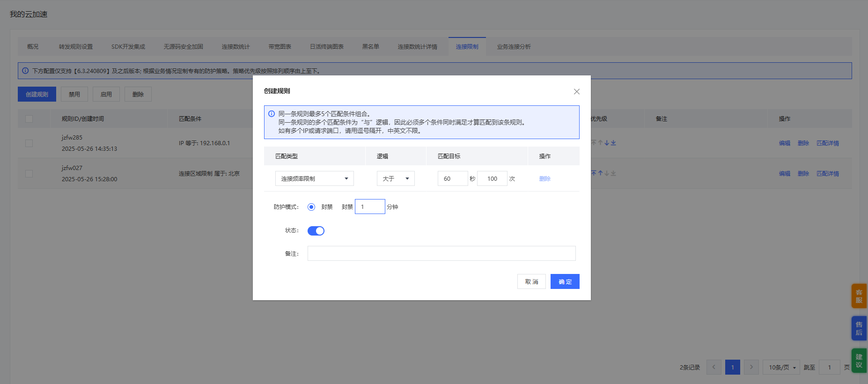Screen dimensions: 868x384
Task: Click the seconds field showing 60
Action: coord(453,178)
